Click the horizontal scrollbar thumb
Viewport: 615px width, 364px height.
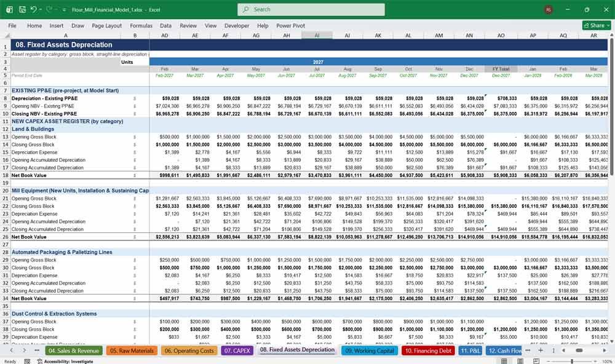click(579, 350)
